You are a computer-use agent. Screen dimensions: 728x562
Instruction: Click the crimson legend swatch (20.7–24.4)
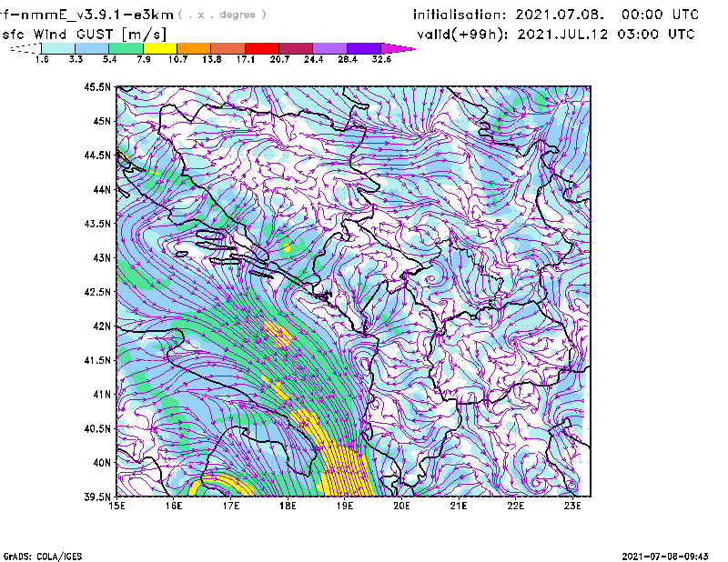tap(296, 48)
